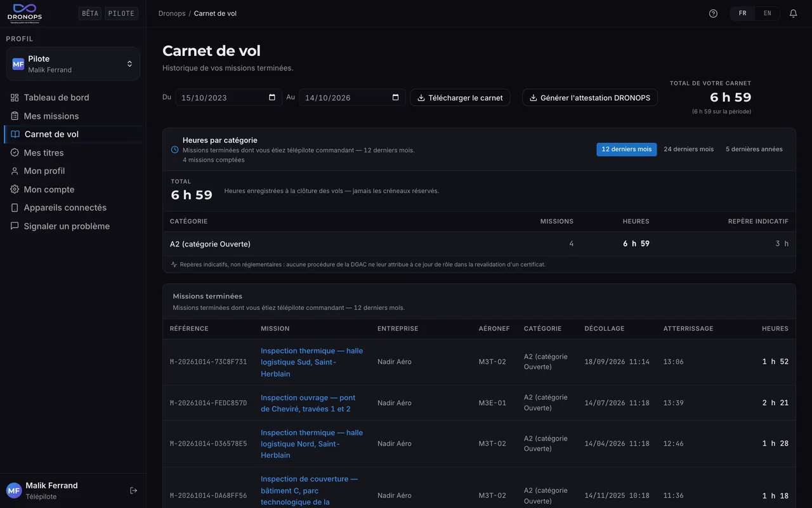Click the BÊTA badge
This screenshot has width=812, height=508.
90,13
